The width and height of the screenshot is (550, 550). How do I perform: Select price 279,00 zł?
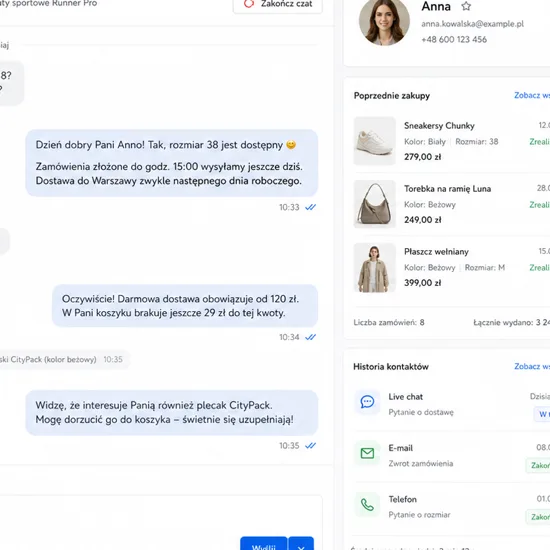[422, 157]
